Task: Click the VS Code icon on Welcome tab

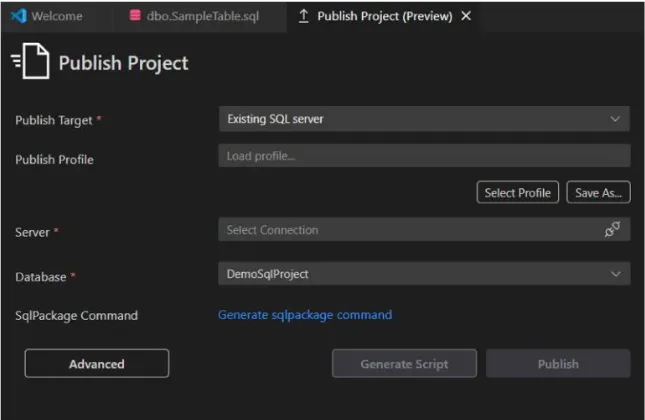Action: (x=17, y=17)
